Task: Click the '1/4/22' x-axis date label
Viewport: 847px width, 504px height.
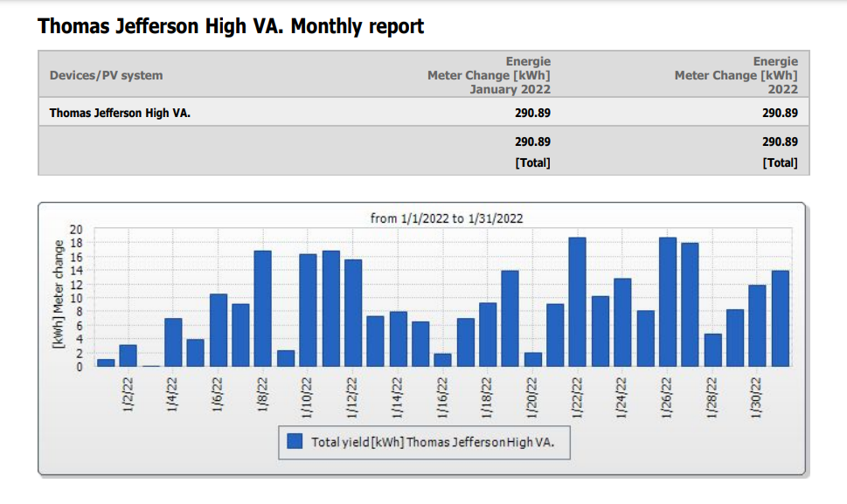Action: tap(172, 395)
